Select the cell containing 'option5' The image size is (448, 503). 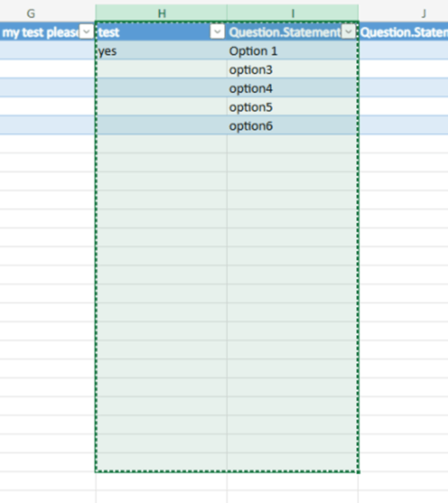293,107
